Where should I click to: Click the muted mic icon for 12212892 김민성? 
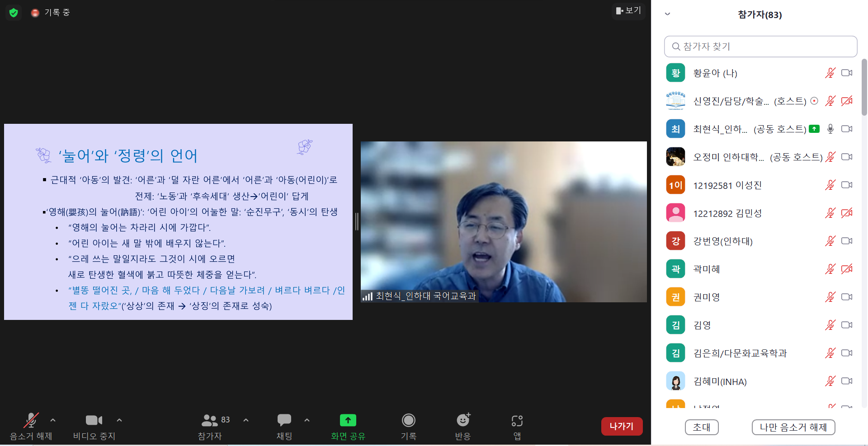(x=830, y=213)
